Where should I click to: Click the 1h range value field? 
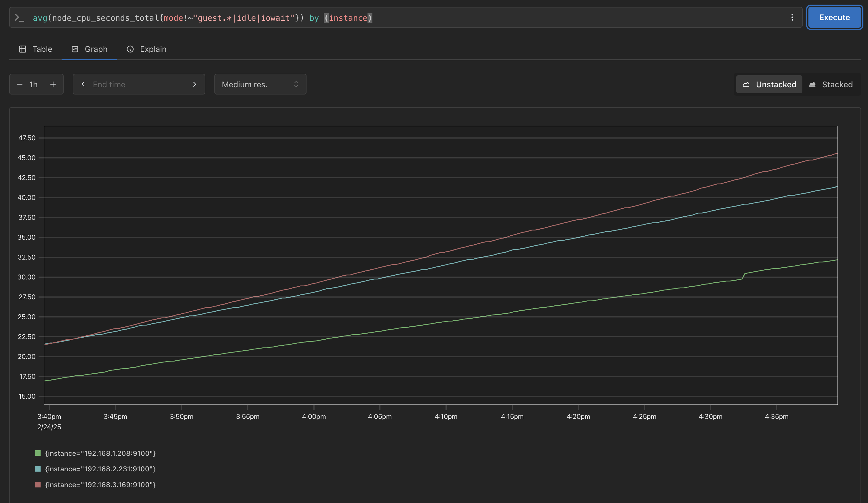[34, 84]
